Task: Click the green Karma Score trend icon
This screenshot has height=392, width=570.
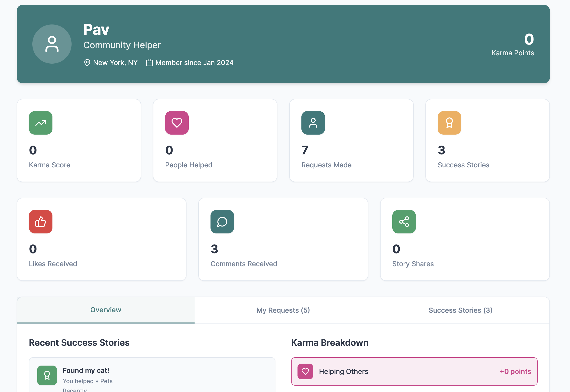Action: (41, 123)
